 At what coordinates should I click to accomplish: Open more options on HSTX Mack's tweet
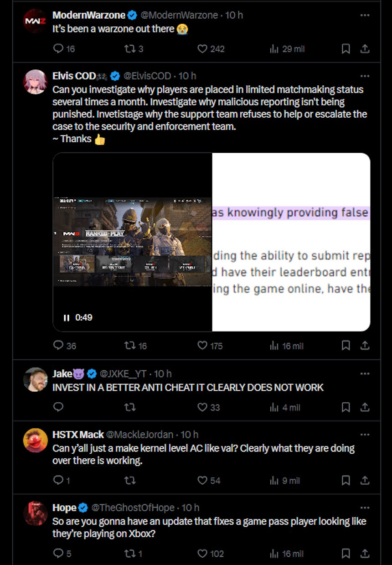coord(365,435)
